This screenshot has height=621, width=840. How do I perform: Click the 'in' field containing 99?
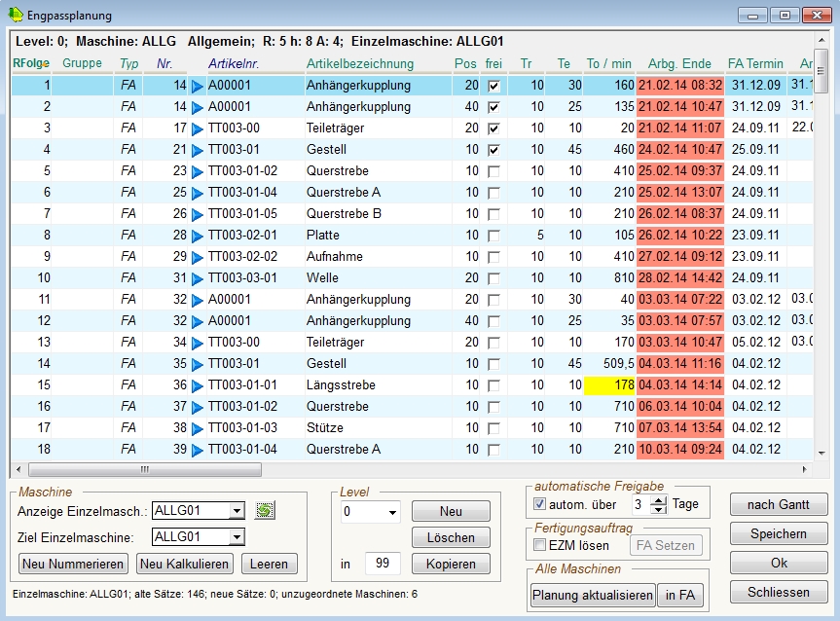(x=382, y=564)
